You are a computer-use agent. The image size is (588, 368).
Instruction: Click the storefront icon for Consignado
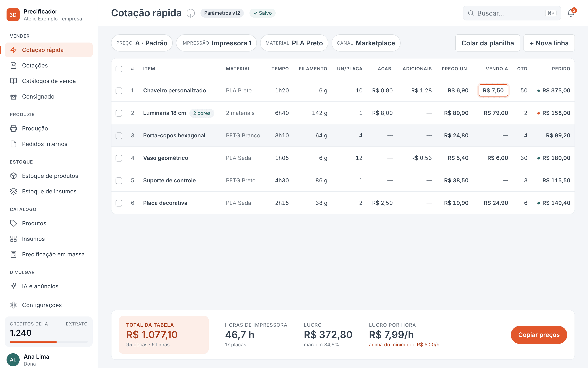coord(14,97)
